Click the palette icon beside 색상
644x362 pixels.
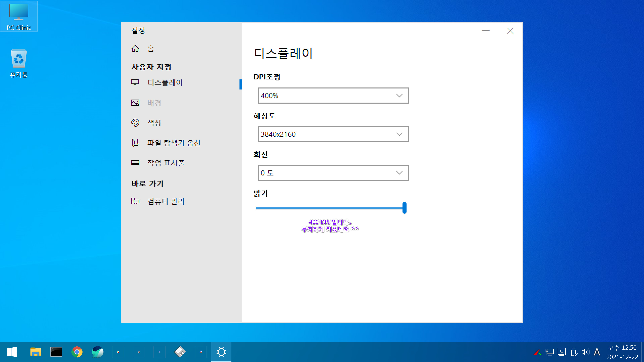(135, 123)
